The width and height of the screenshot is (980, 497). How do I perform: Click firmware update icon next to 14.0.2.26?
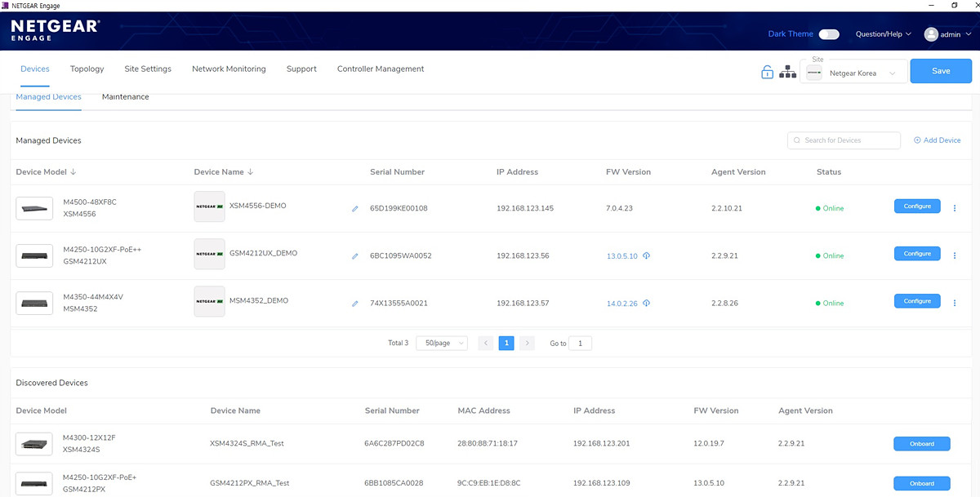tap(646, 304)
